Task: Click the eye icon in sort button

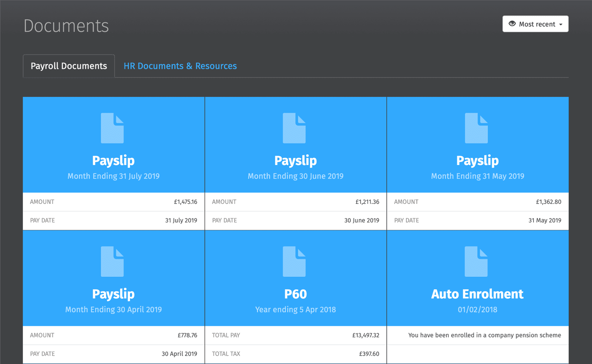Action: click(512, 24)
